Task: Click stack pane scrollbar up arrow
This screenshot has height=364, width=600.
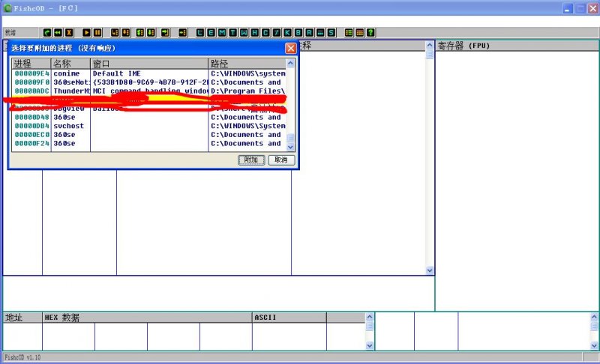Action: click(x=594, y=317)
